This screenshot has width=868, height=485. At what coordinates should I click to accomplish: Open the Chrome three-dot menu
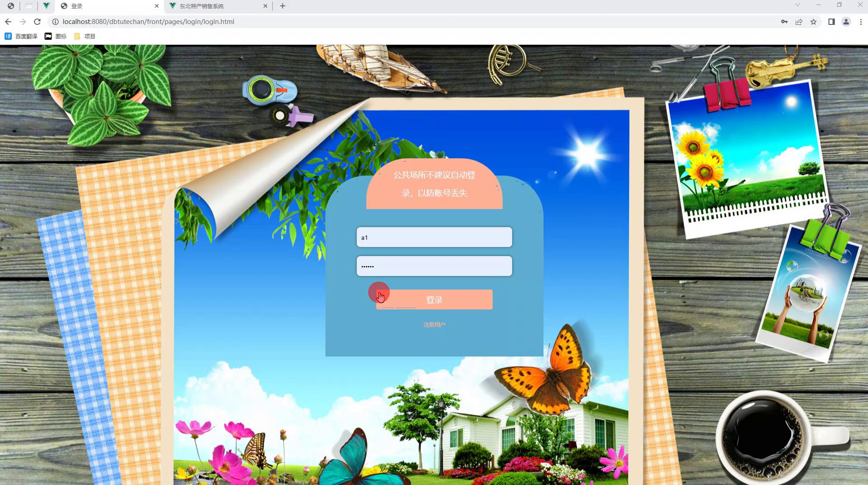pyautogui.click(x=861, y=22)
